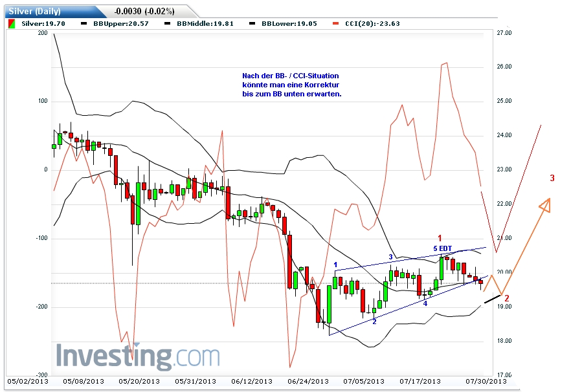Click the 19.00 price axis label
Screen dimensions: 571x392
pyautogui.click(x=504, y=307)
